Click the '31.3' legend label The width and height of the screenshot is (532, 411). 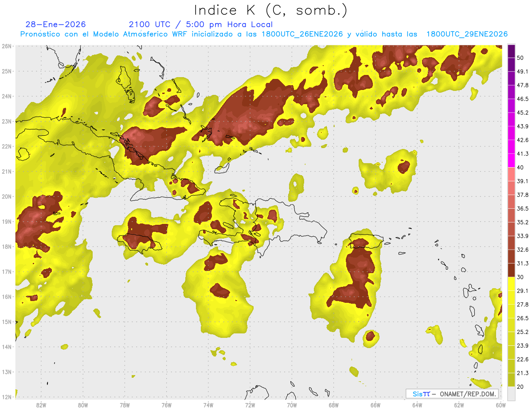pyautogui.click(x=522, y=263)
